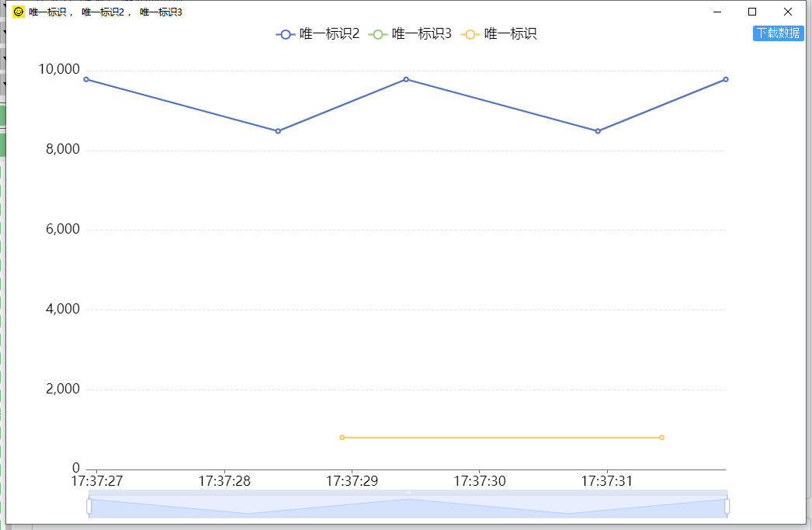Maximize the chart window
Viewport: 812px width, 530px height.
click(x=751, y=12)
